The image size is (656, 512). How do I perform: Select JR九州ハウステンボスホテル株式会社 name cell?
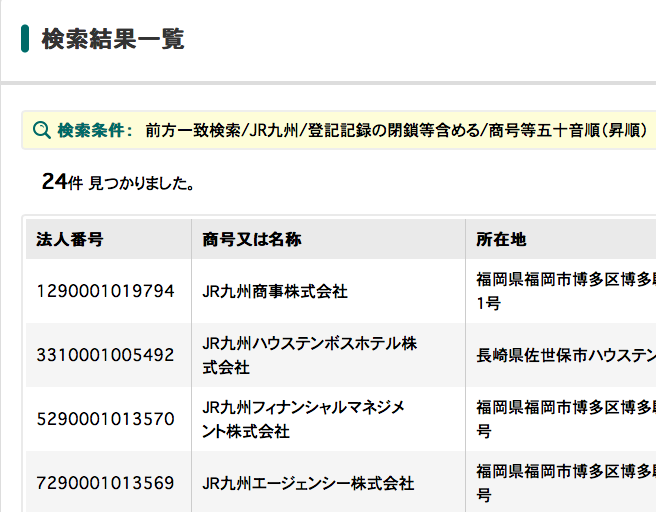(x=328, y=355)
